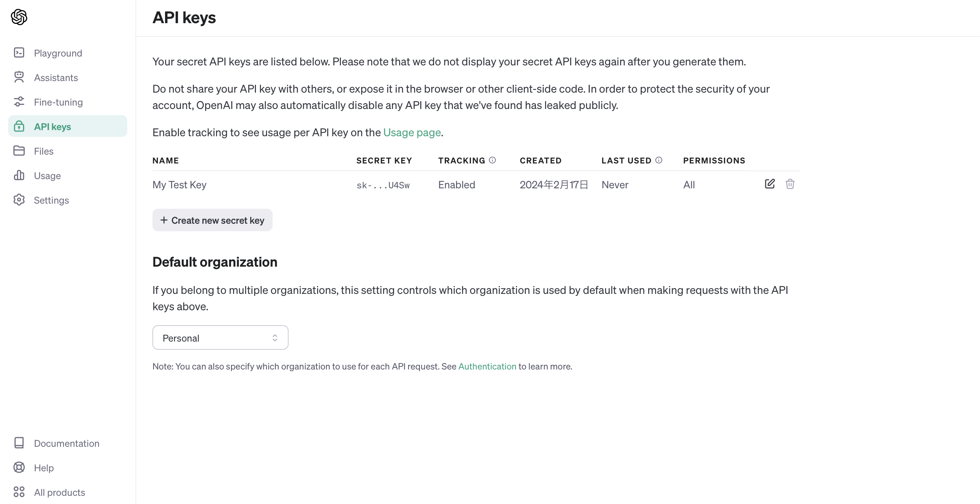Click the Tracking info icon

pyautogui.click(x=492, y=160)
